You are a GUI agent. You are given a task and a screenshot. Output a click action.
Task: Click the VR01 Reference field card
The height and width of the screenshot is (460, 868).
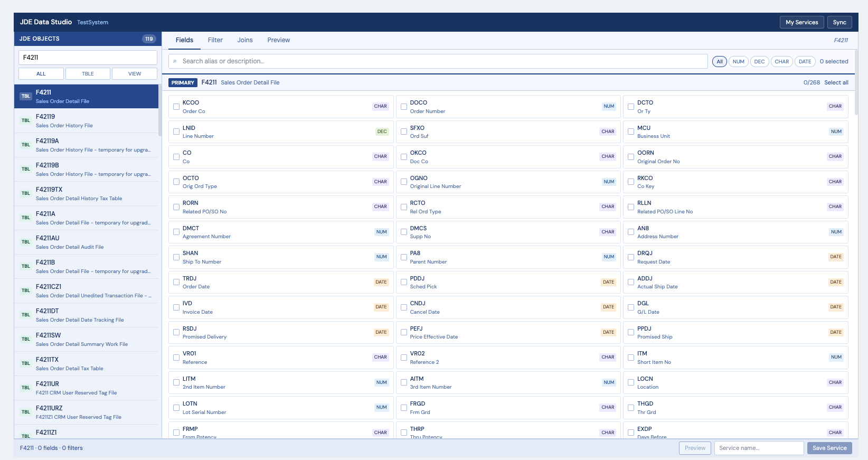click(281, 358)
